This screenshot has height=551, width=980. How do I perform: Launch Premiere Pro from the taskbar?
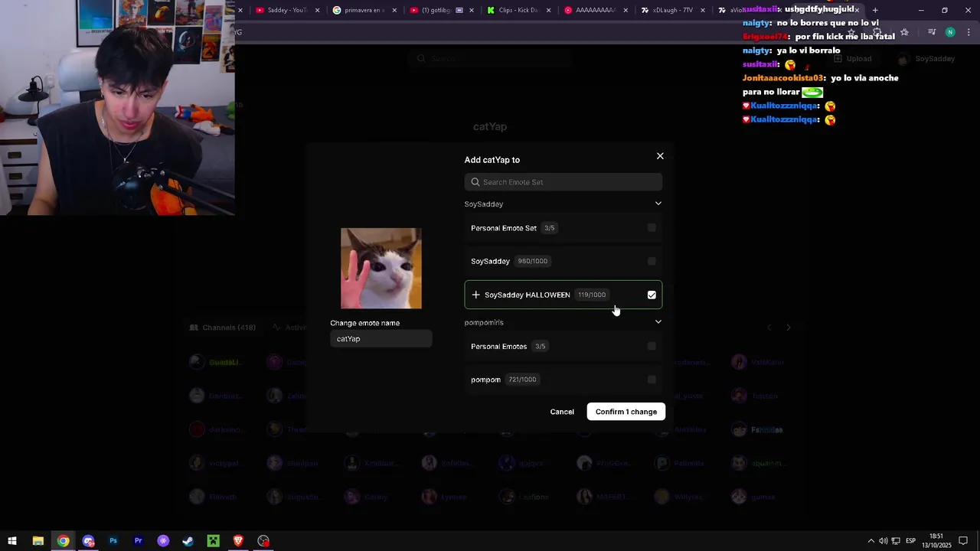(x=139, y=541)
